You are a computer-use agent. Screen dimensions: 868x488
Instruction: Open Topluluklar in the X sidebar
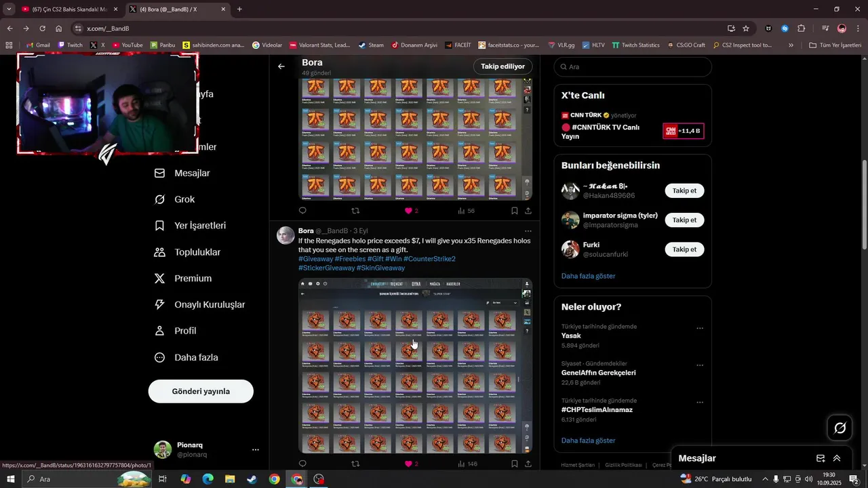coord(187,252)
